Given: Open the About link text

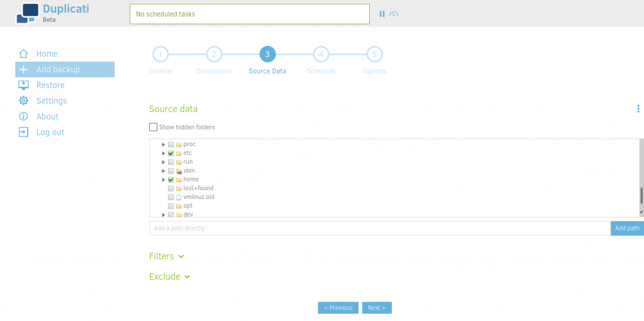Looking at the screenshot, I should (47, 116).
